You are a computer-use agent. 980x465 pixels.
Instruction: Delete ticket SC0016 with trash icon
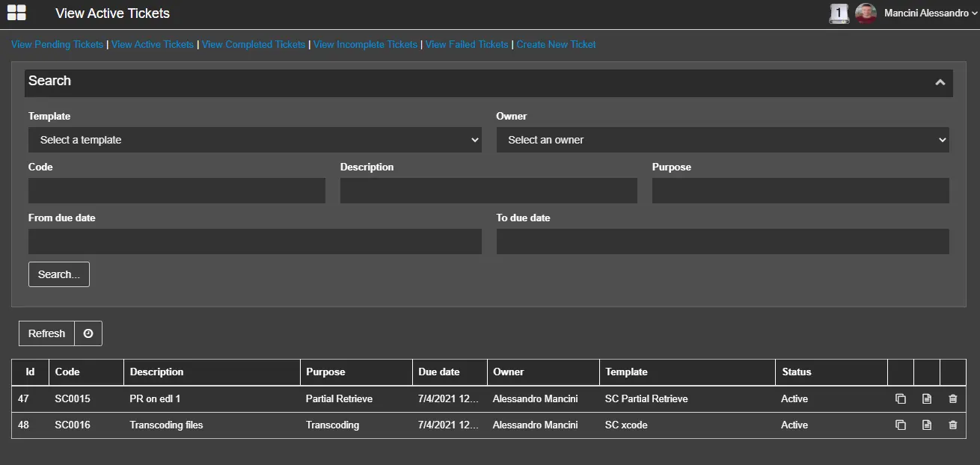click(952, 425)
